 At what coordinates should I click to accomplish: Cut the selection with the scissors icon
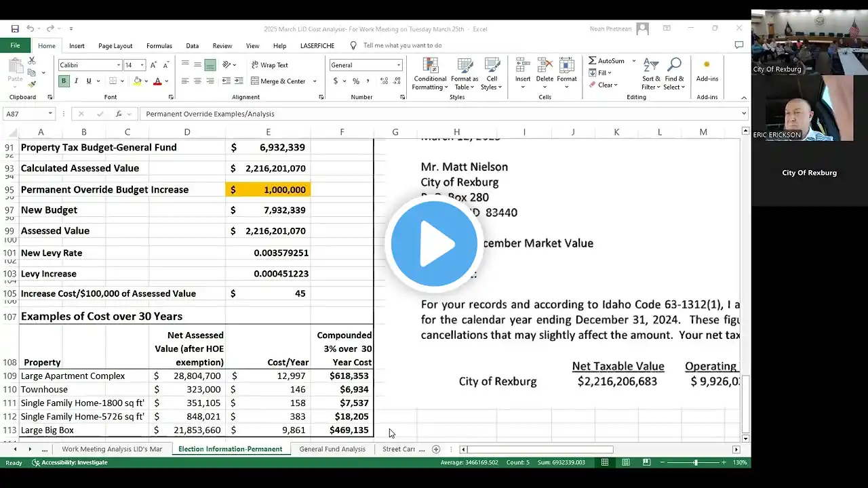(x=31, y=61)
